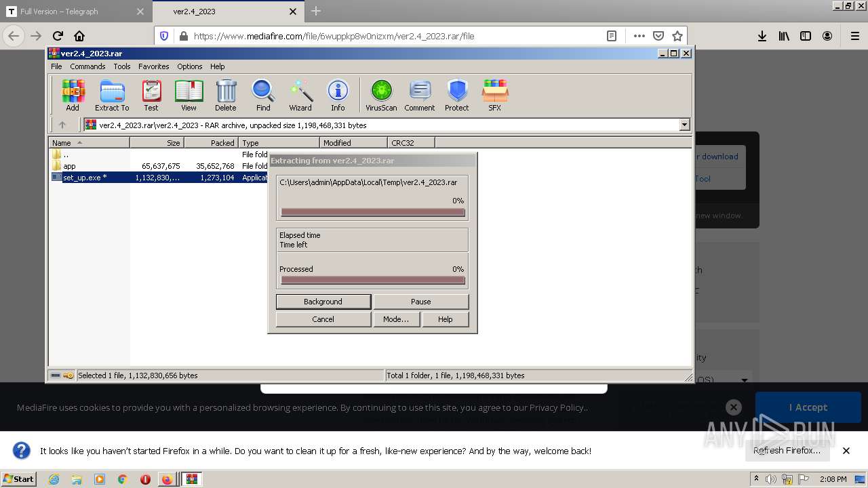Click the Background button
This screenshot has width=868, height=488.
(323, 302)
